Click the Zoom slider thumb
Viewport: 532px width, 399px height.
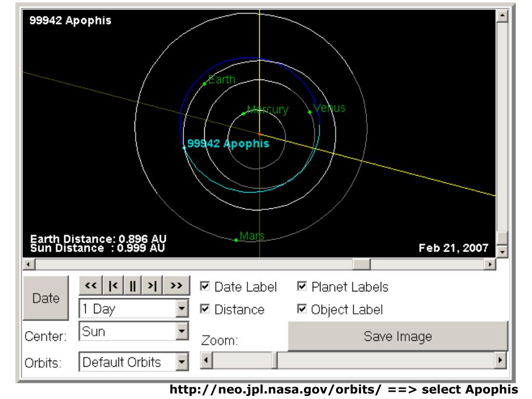pyautogui.click(x=274, y=361)
